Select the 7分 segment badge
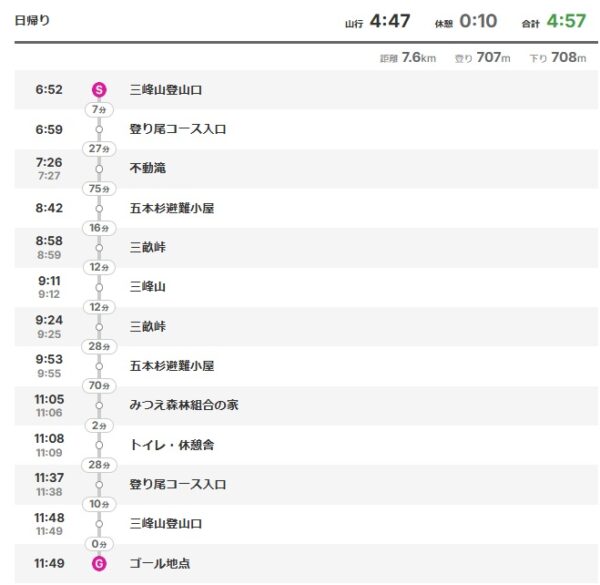Screen dimensions: 600x585 (98, 109)
